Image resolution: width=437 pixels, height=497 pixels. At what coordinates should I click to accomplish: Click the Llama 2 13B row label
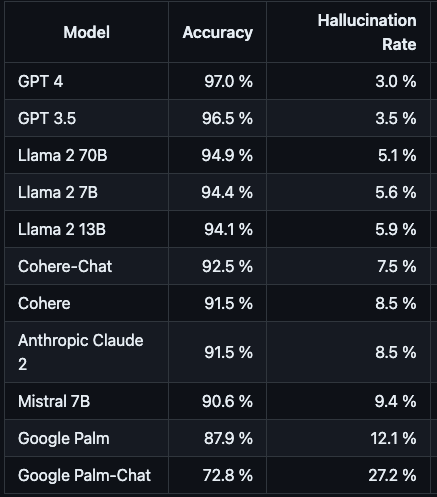[x=62, y=229]
